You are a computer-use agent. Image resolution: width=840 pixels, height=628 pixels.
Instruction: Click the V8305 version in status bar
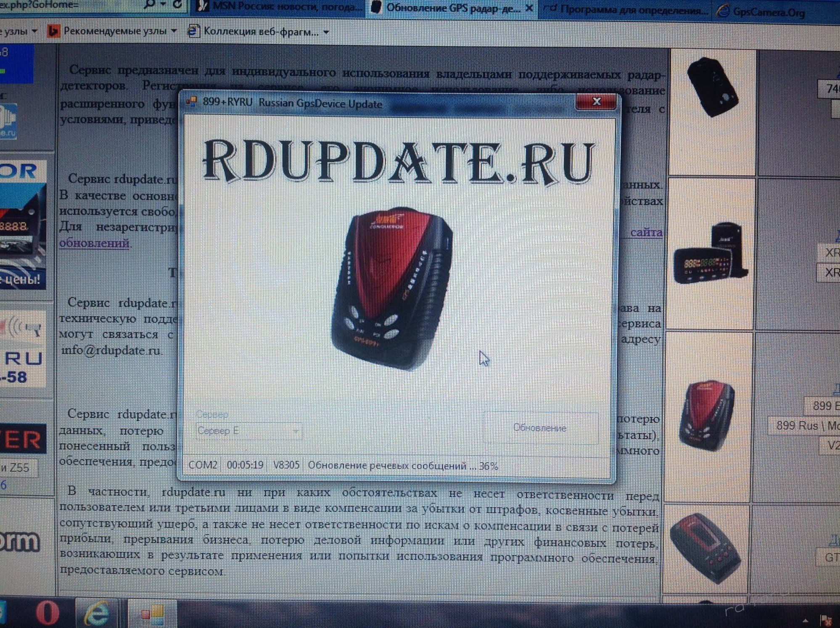click(x=286, y=465)
